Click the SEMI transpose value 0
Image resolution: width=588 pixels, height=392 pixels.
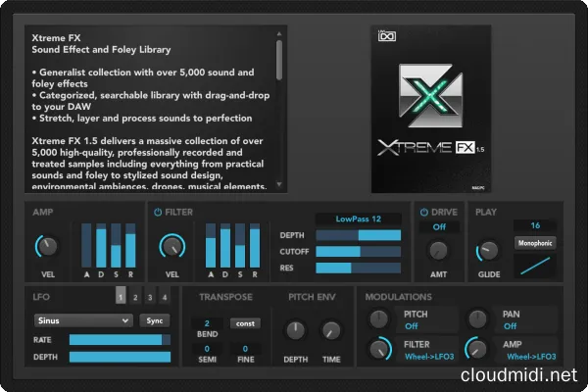207,349
